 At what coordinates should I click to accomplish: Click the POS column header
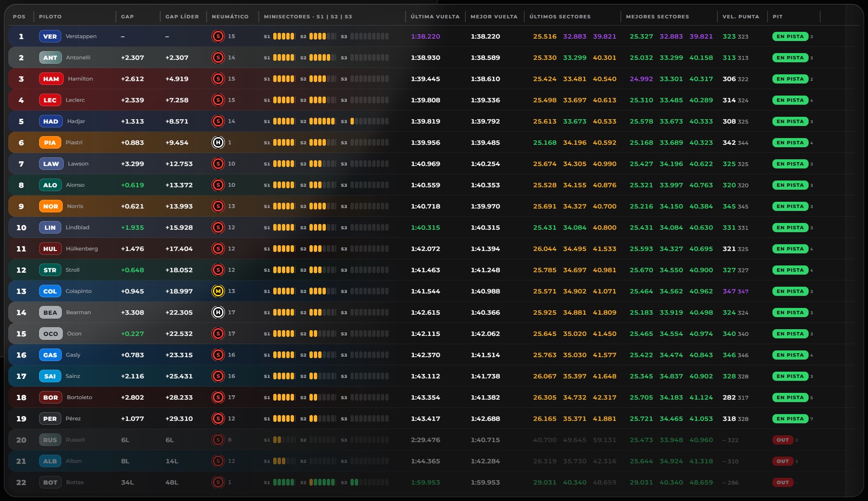click(19, 16)
